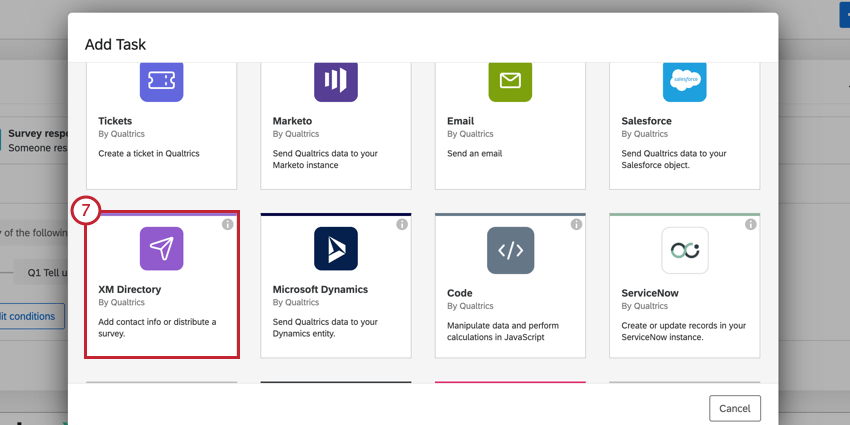Select the ServiceNow logo icon
Screen dimensions: 850x425
[685, 250]
